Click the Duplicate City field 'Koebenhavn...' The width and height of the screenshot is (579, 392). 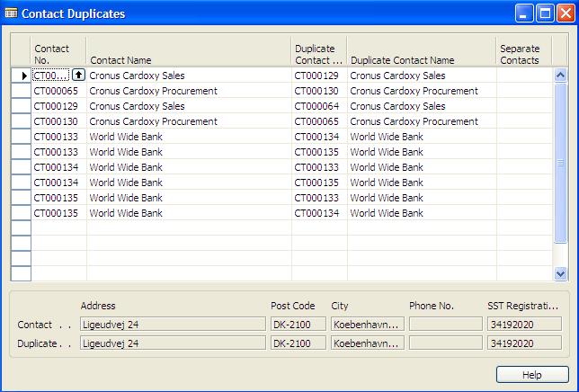[368, 343]
